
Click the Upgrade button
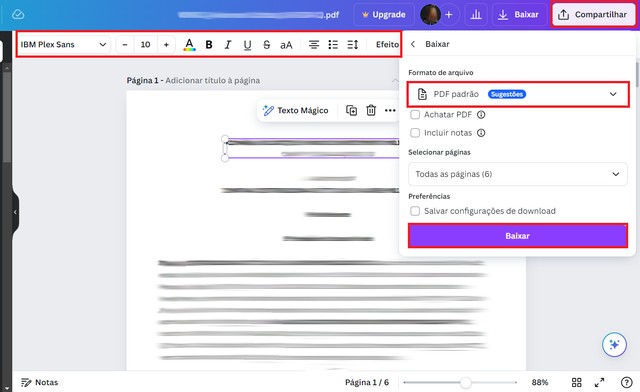tap(384, 15)
